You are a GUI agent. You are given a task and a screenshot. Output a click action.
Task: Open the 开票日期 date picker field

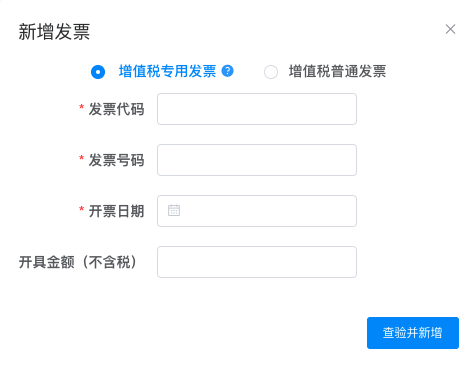tap(257, 211)
